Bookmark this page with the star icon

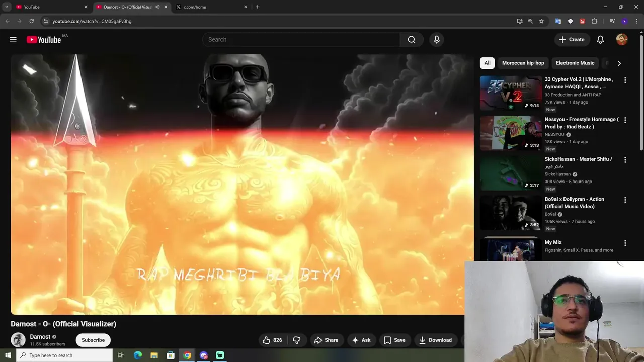click(x=541, y=21)
